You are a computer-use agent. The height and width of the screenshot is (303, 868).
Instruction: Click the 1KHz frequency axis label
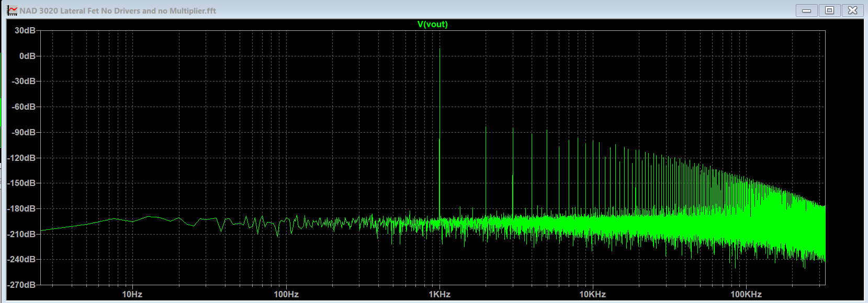(x=439, y=294)
